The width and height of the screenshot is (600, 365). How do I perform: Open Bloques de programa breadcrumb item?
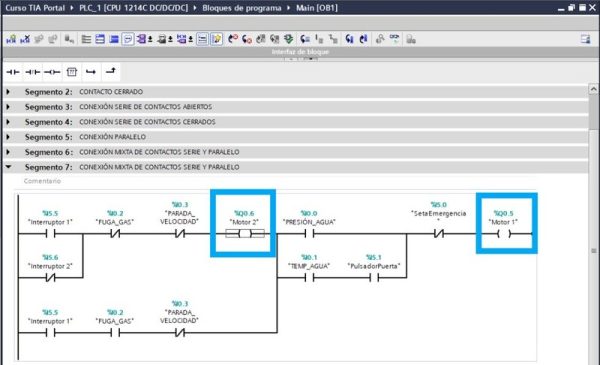(241, 8)
